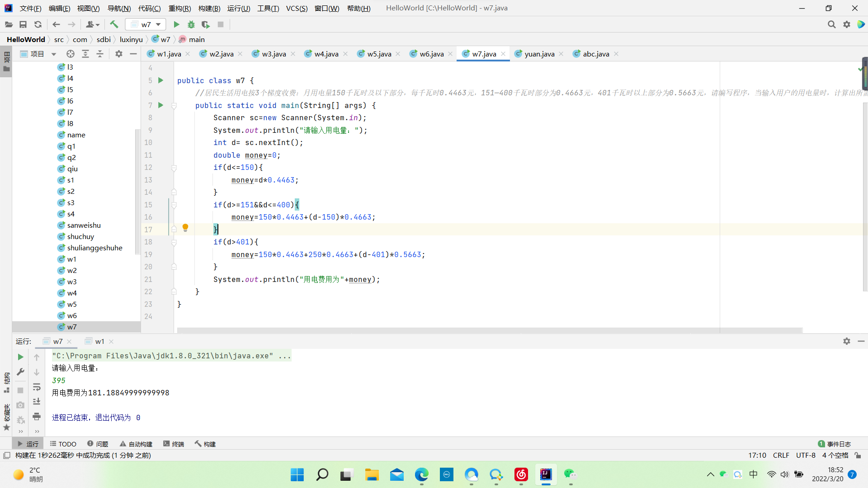Collapse the if(d<=150) code block fold marker
Viewport: 868px width, 488px height.
(x=174, y=168)
